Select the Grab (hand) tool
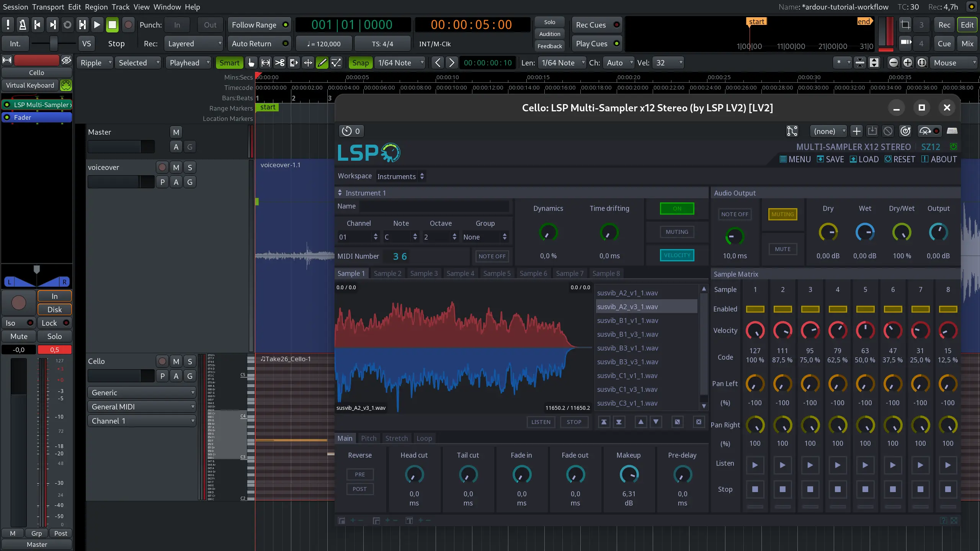Image resolution: width=980 pixels, height=551 pixels. coord(251,63)
